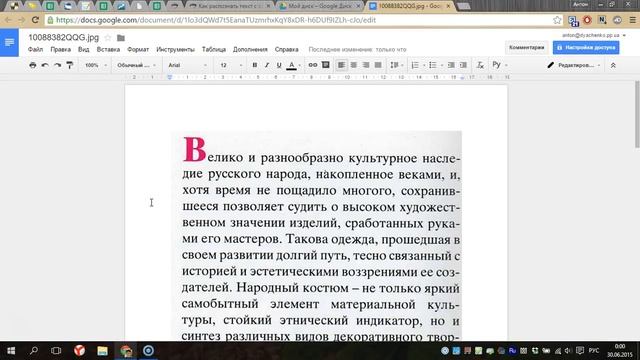Justify the text
The width and height of the screenshot is (640, 360).
[x=378, y=65]
